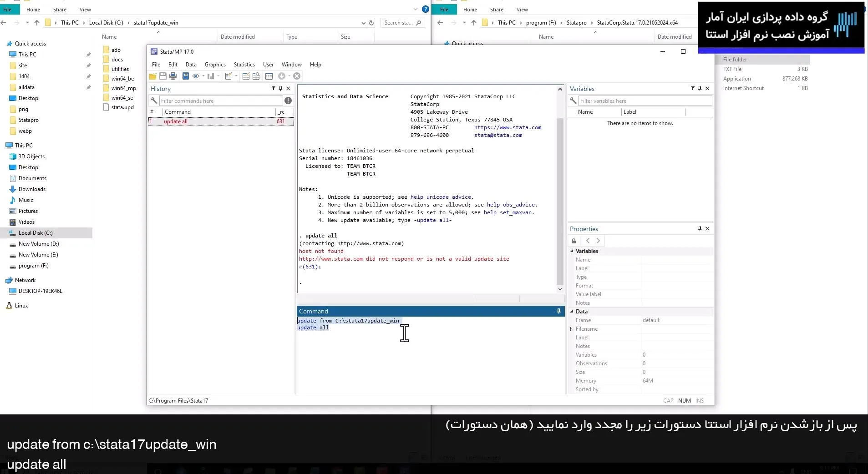This screenshot has width=868, height=474.
Task: Click the Open file folder toolbar icon
Action: click(153, 76)
